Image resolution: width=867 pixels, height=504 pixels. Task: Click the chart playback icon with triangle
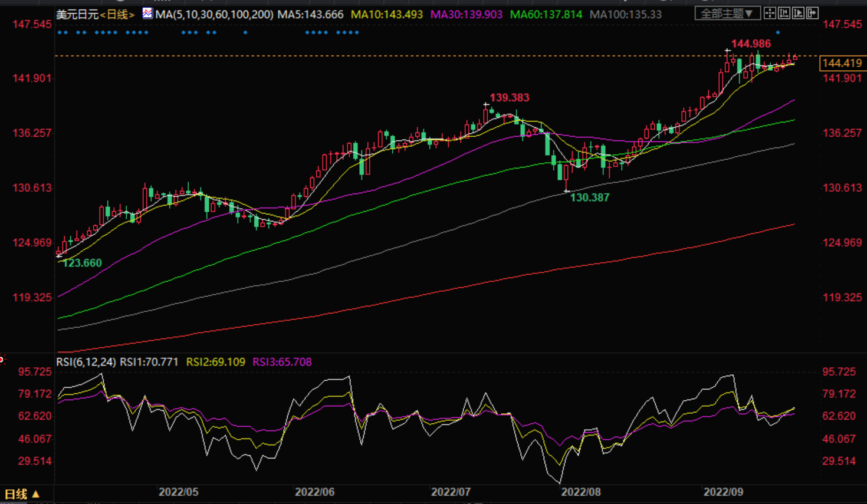798,13
